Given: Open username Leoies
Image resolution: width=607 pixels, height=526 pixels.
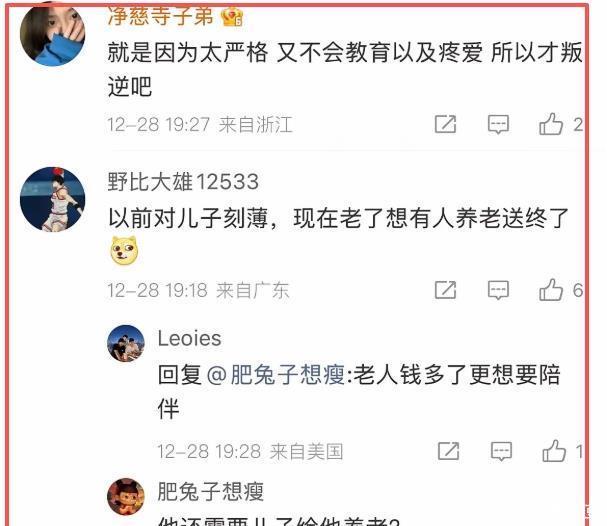Looking at the screenshot, I should 189,339.
